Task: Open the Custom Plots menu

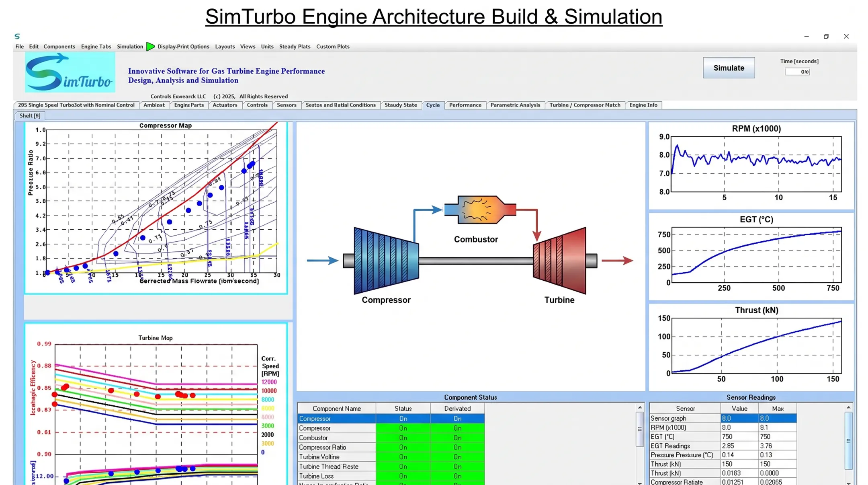Action: pyautogui.click(x=333, y=47)
